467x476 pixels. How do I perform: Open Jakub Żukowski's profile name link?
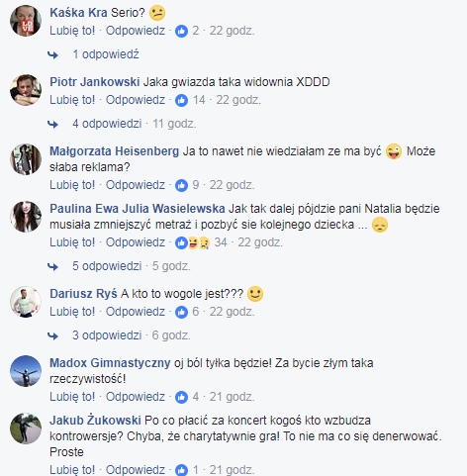coord(95,421)
